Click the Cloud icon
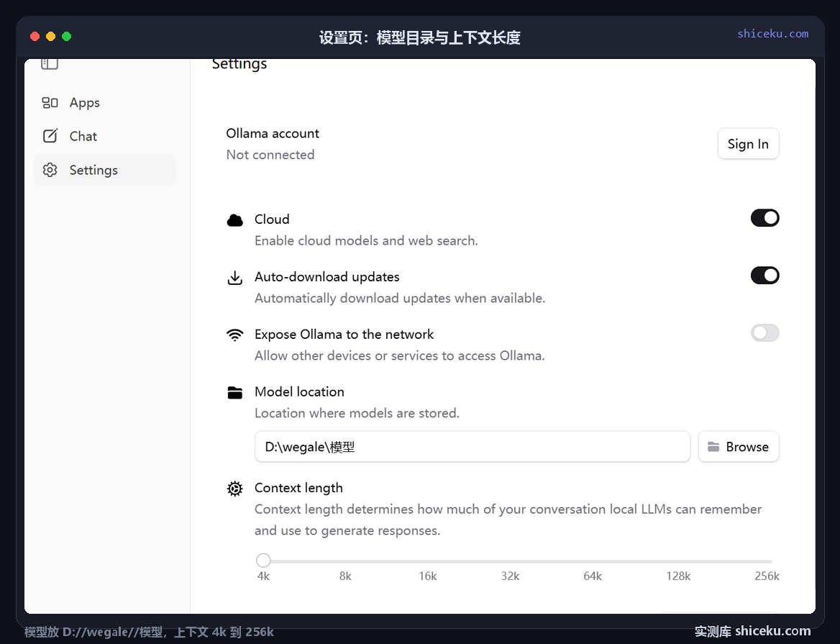840x644 pixels. tap(234, 220)
